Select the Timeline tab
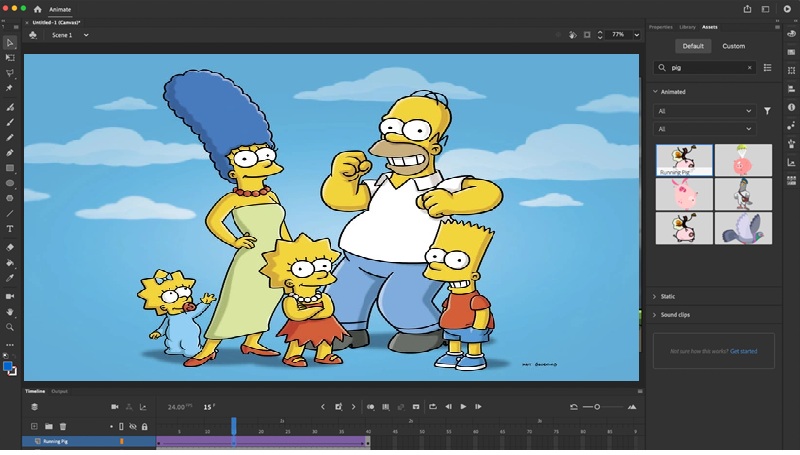Image resolution: width=800 pixels, height=455 pixels. [35, 391]
